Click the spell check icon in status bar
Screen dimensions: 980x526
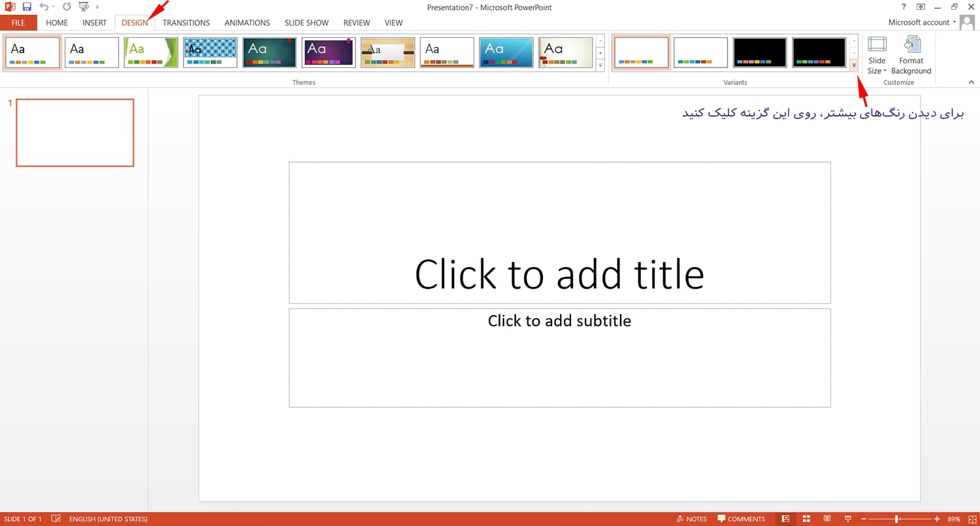pos(56,519)
